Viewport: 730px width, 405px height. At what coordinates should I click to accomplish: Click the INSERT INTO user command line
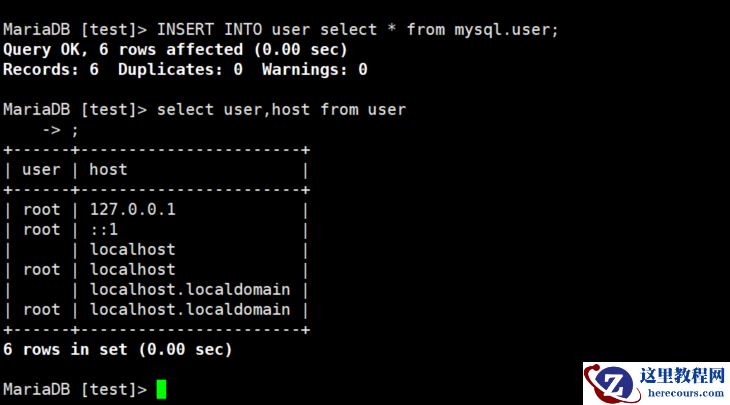pos(281,29)
